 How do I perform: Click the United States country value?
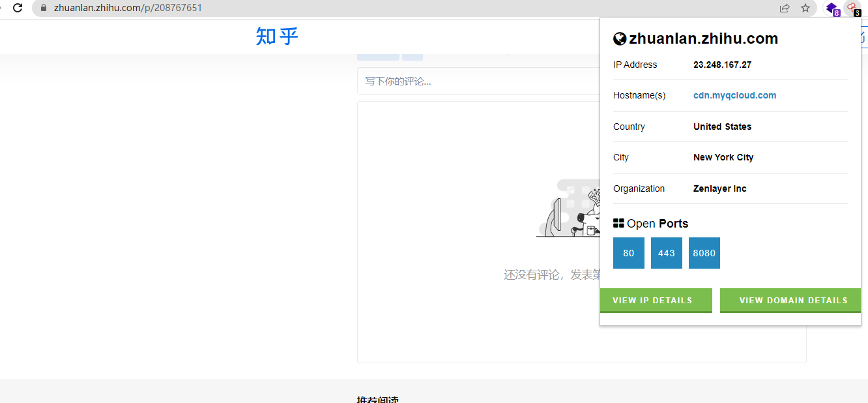(x=722, y=127)
